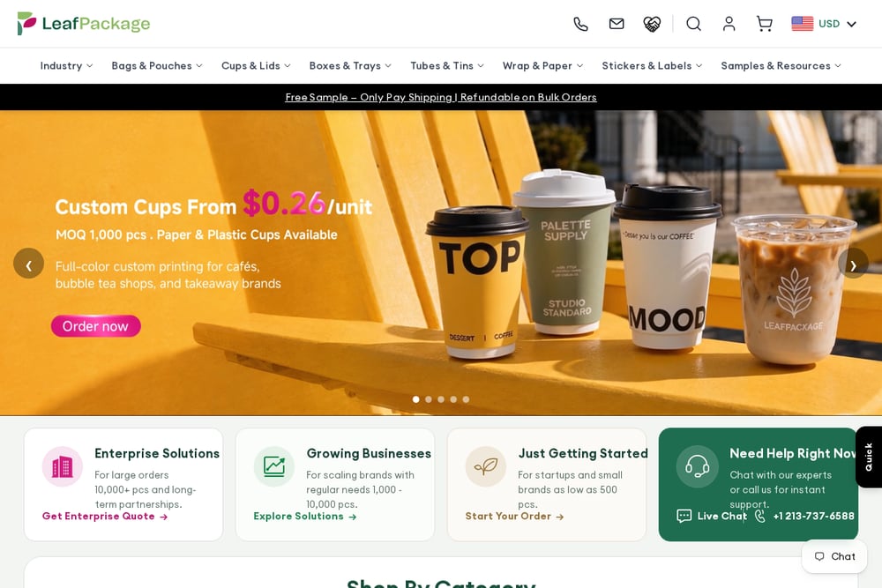Click the Growing Businesses chart icon
The height and width of the screenshot is (588, 882).
274,466
